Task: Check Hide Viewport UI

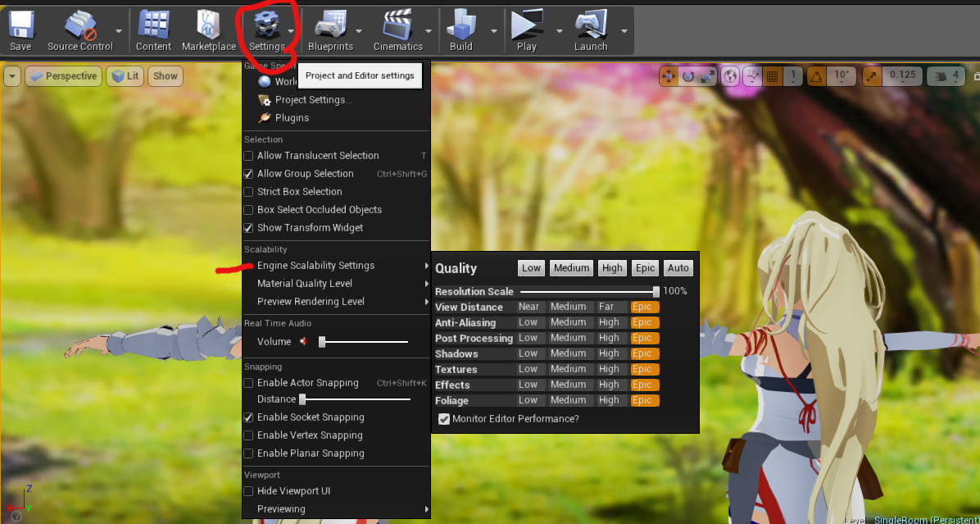Action: click(248, 491)
